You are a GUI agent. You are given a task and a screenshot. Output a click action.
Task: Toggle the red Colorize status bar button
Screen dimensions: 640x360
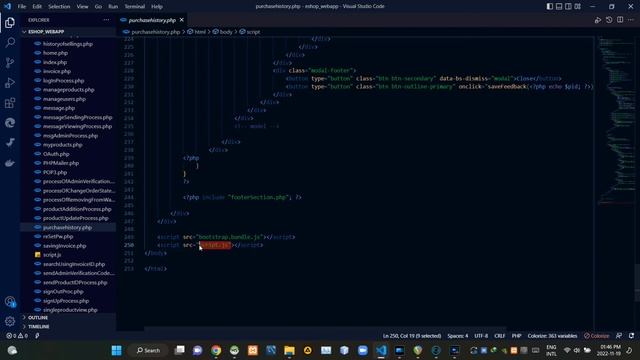(596, 336)
